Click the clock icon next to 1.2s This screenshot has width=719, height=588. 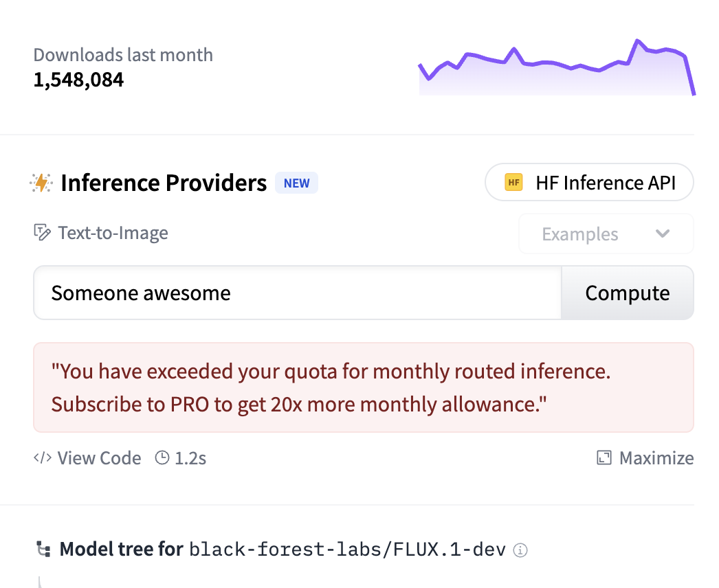(162, 457)
